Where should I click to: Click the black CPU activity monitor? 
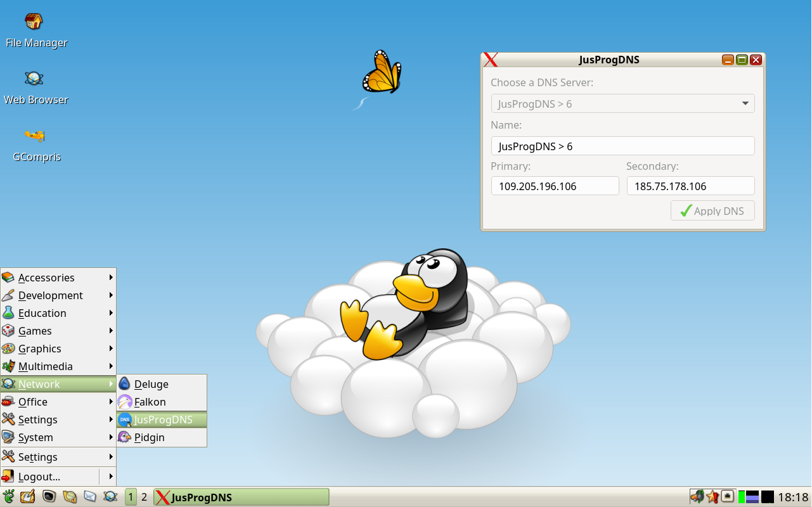coord(768,497)
